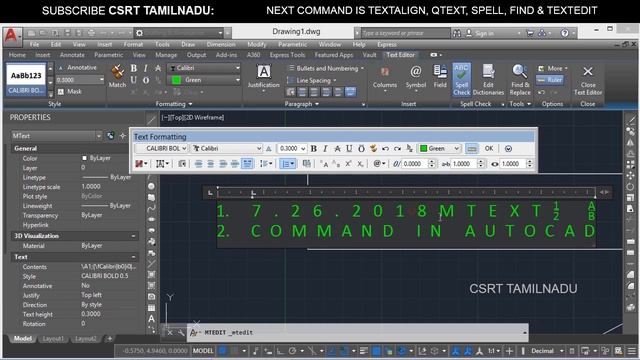Collapse the Text section in Properties

[x=133, y=257]
